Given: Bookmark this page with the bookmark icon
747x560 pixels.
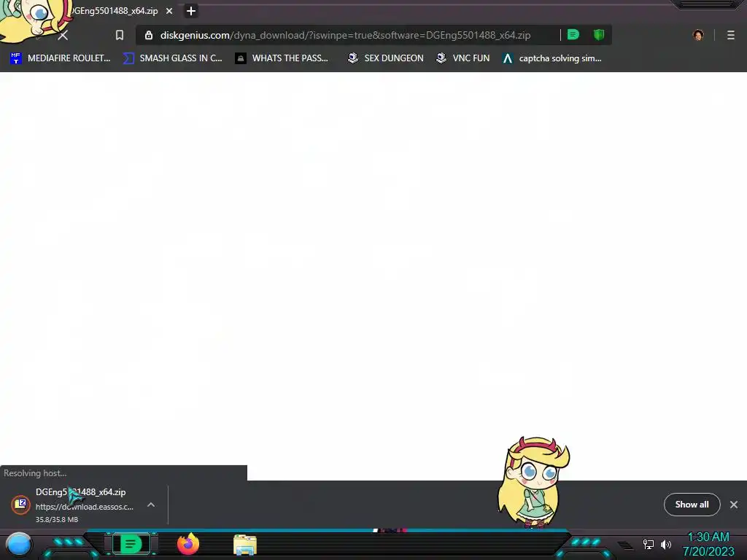Looking at the screenshot, I should click(x=120, y=35).
